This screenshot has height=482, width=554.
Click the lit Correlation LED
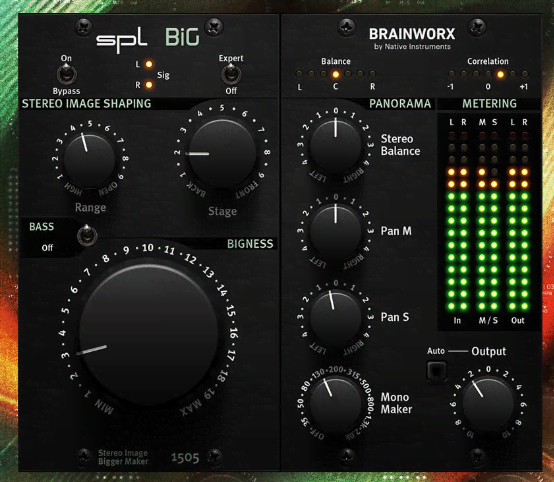point(500,74)
